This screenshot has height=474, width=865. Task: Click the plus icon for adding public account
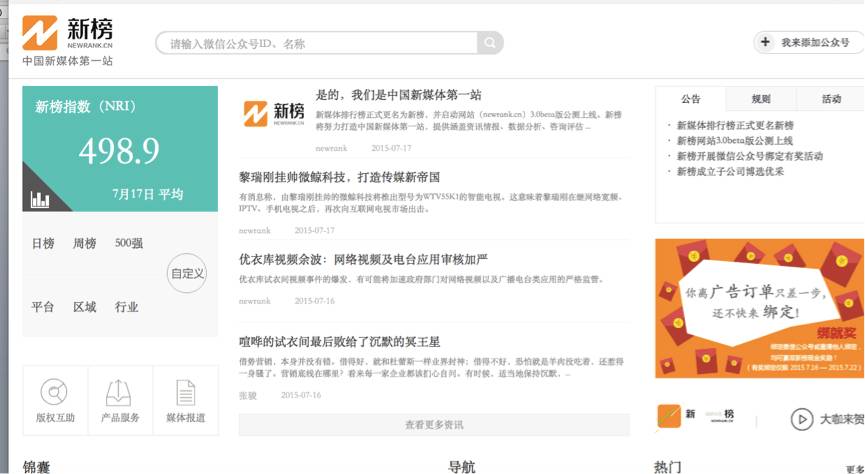tap(765, 42)
